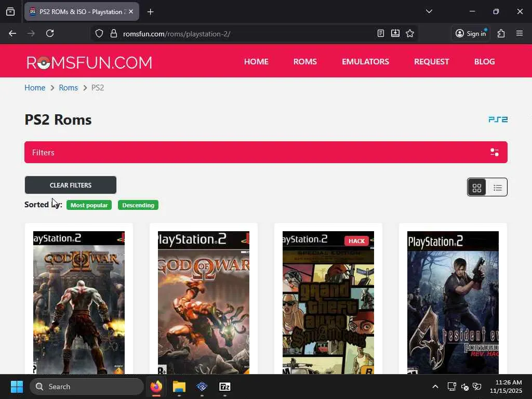Click the Firefox taskbar icon
Viewport: 532px width, 399px height.
(x=156, y=387)
